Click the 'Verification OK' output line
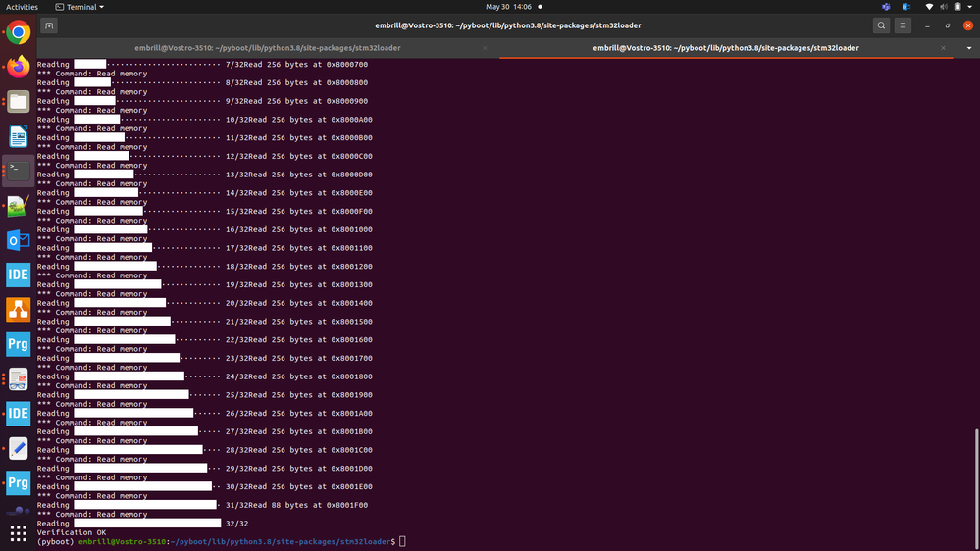980x551 pixels. (72, 533)
